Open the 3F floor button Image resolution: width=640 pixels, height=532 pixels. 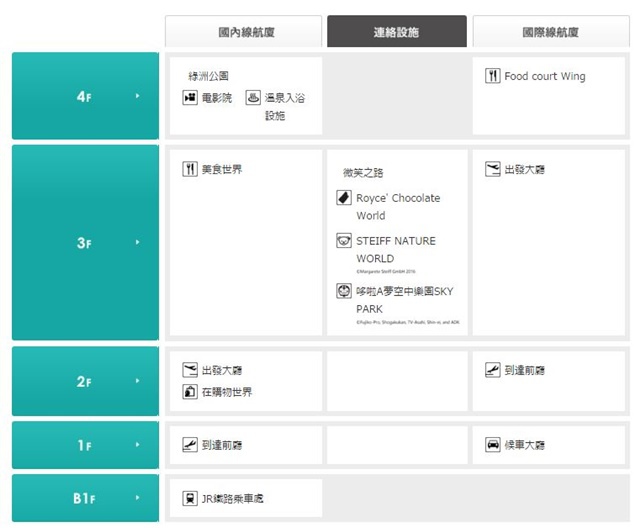[x=85, y=243]
